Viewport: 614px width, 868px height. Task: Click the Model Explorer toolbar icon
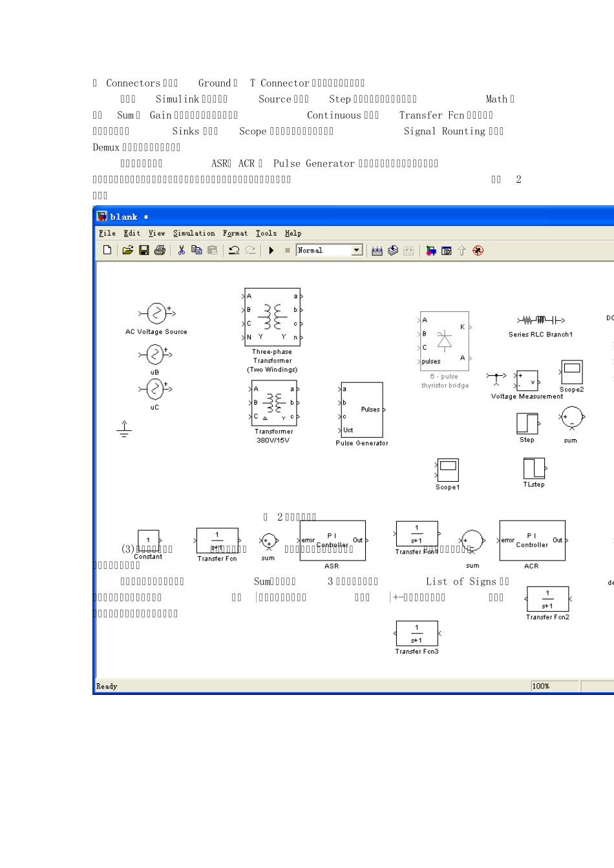coord(446,251)
